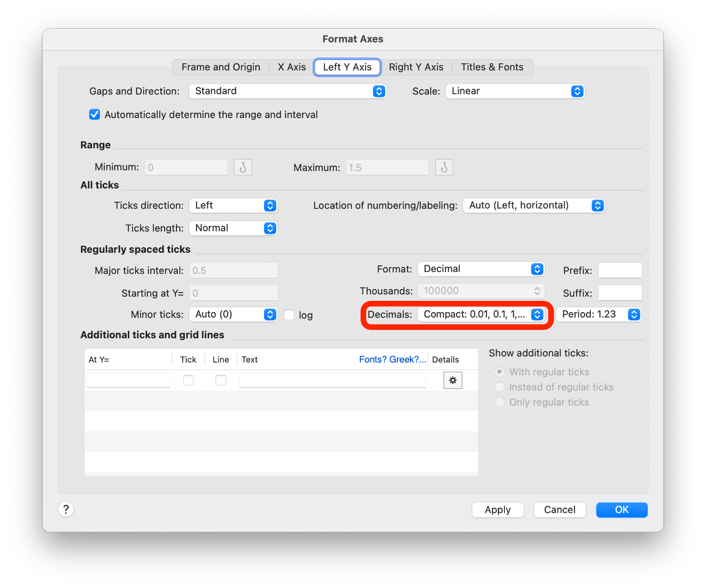The height and width of the screenshot is (588, 706).
Task: Toggle the Line checkbox in additional ticks row
Action: (221, 380)
